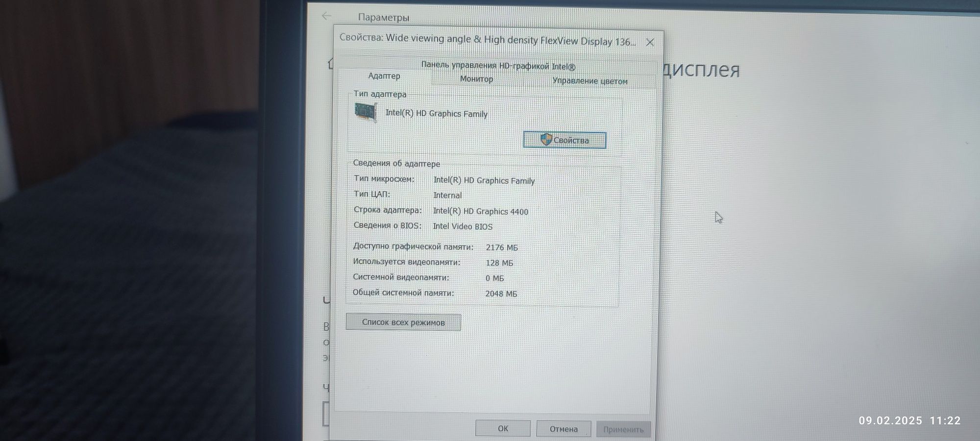Click the back arrow in Параметры window

pyautogui.click(x=327, y=16)
